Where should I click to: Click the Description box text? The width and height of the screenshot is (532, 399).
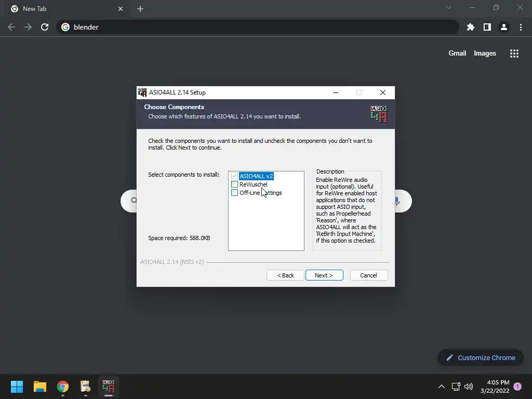347,210
